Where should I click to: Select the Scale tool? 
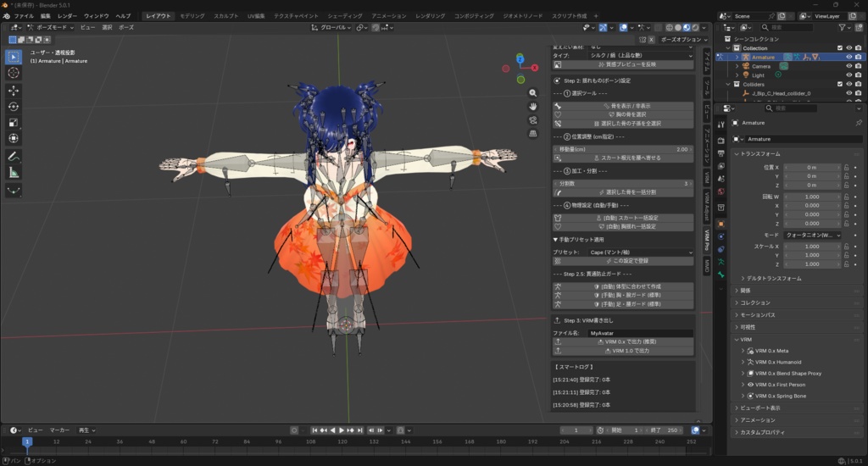click(14, 122)
